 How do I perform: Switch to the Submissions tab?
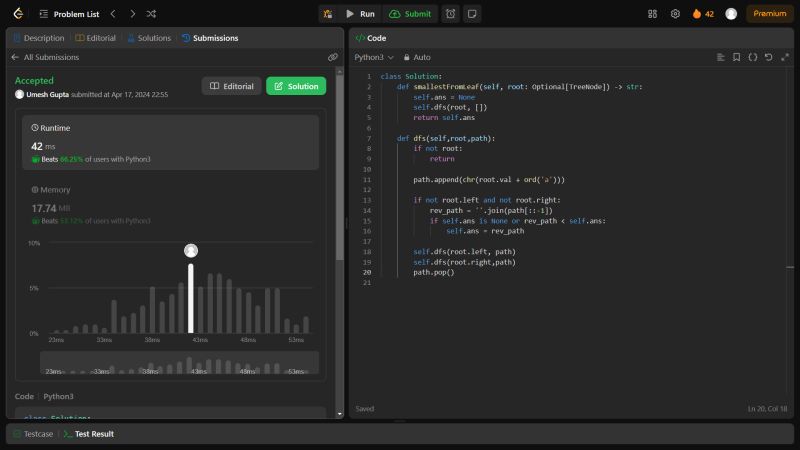[210, 38]
